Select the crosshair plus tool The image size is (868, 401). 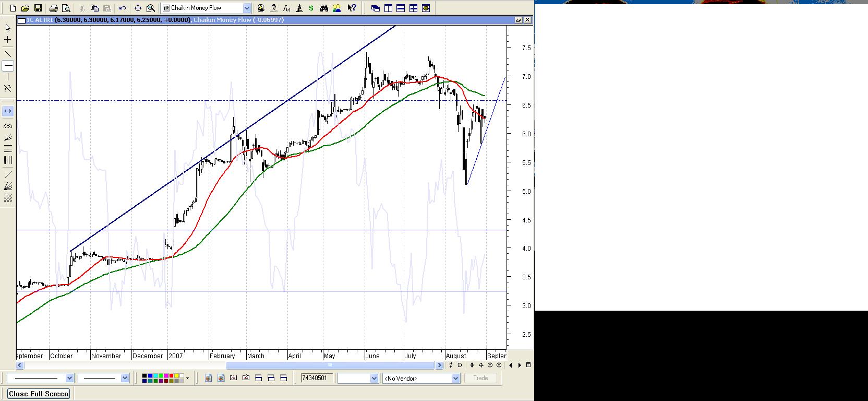[8, 40]
